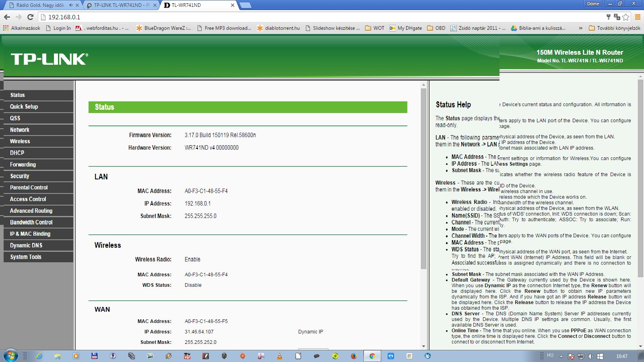
Task: Open the WOT bookmarks folder
Action: click(375, 28)
